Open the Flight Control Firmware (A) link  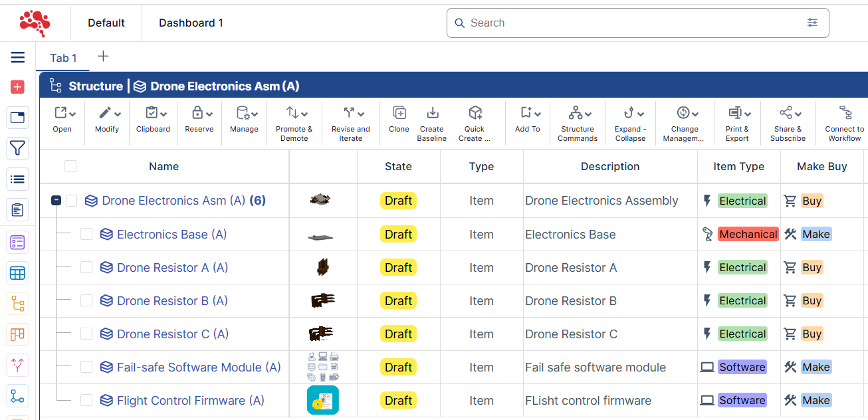click(x=190, y=400)
